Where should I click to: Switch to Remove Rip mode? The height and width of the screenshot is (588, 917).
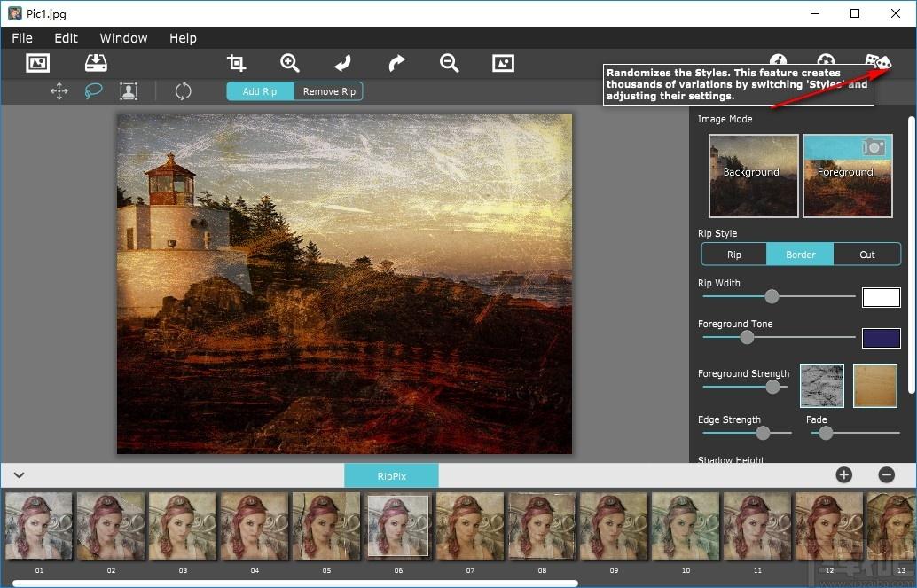(x=329, y=91)
